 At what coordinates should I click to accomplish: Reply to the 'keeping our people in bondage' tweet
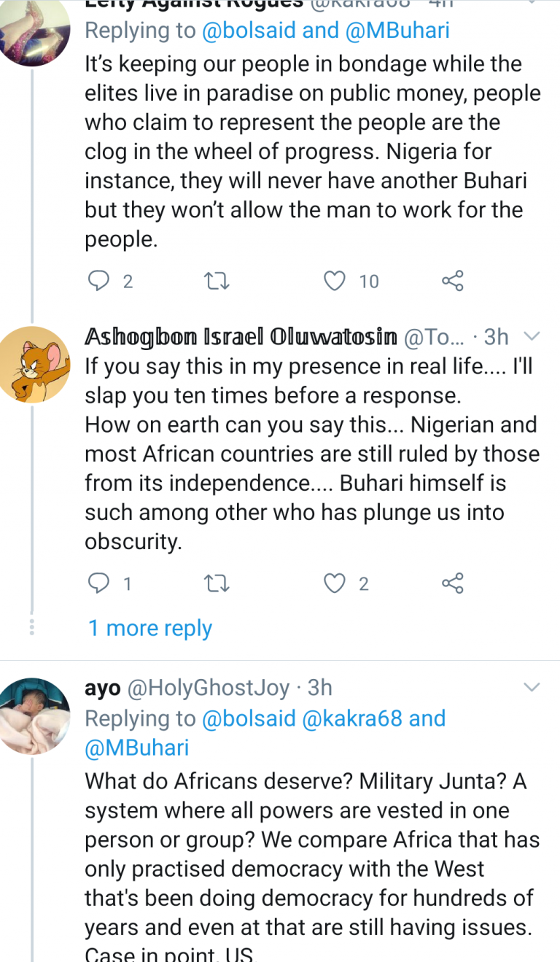click(98, 281)
